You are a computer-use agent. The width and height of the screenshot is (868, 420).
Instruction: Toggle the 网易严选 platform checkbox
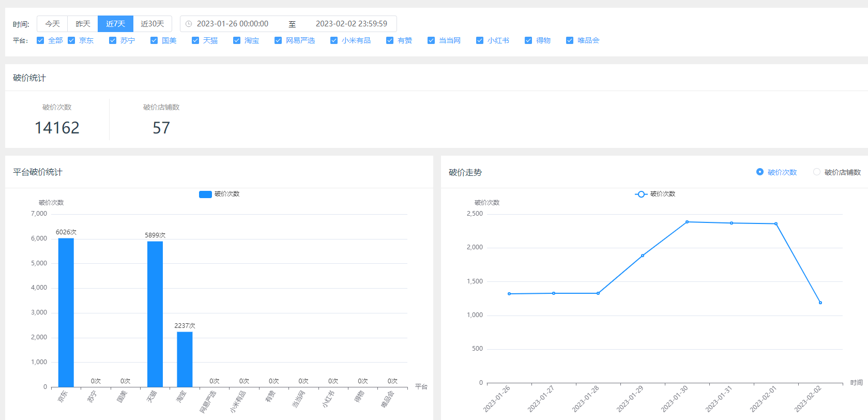point(278,40)
